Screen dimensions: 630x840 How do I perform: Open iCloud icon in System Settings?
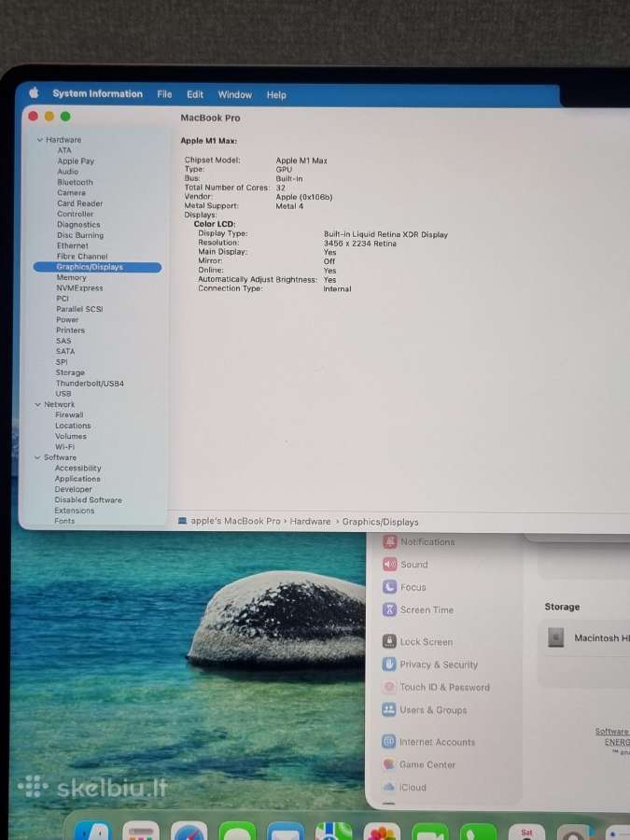pyautogui.click(x=389, y=787)
